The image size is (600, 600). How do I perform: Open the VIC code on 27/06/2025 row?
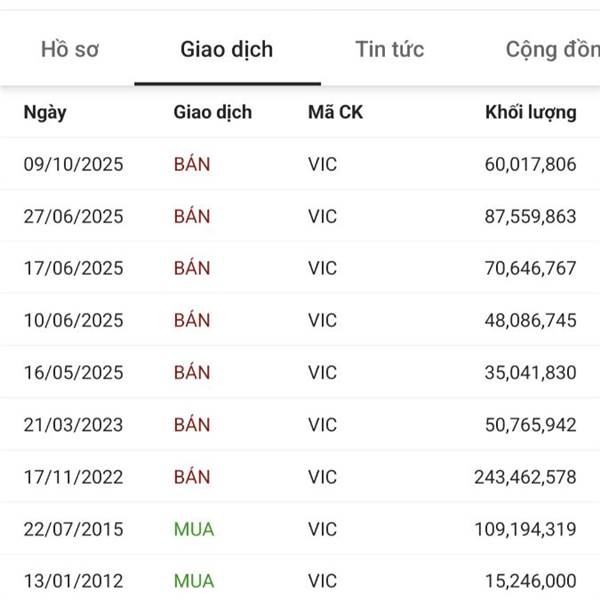(323, 217)
